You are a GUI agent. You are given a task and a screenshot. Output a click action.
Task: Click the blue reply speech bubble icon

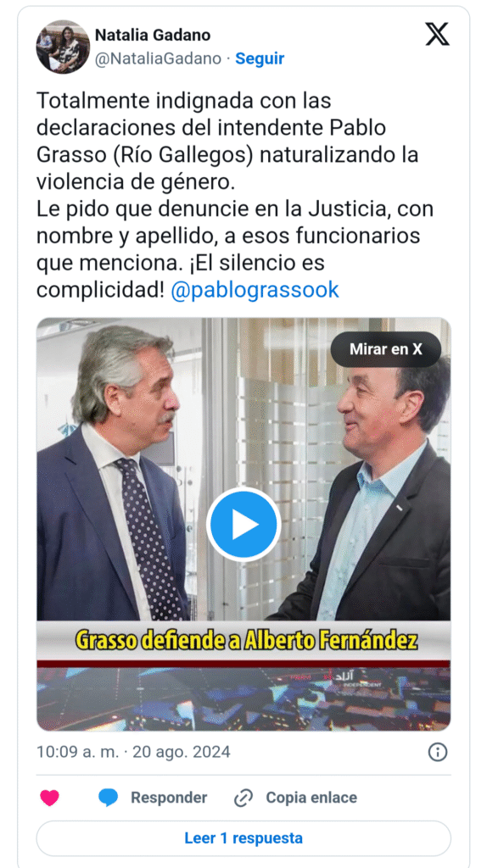pos(108,798)
